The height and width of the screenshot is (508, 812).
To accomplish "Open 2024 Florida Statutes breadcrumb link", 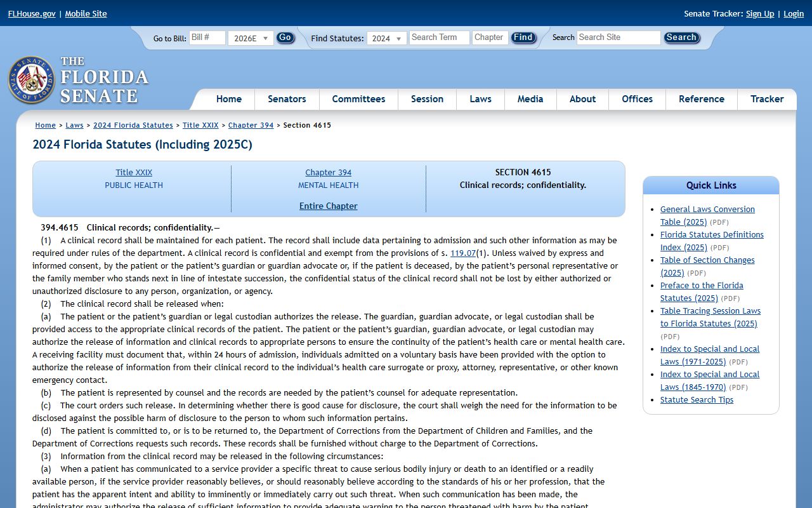I will 133,125.
